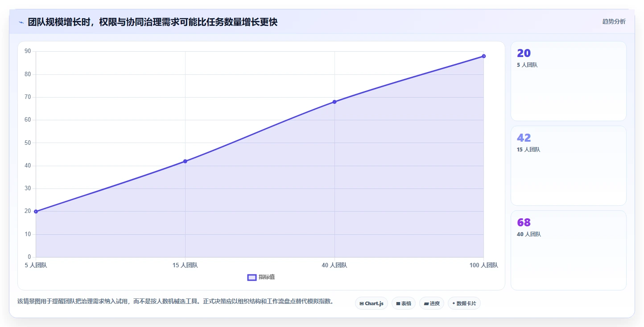This screenshot has height=327, width=644.
Task: Click the footnote text starting 该情景图用于
Action: click(175, 302)
